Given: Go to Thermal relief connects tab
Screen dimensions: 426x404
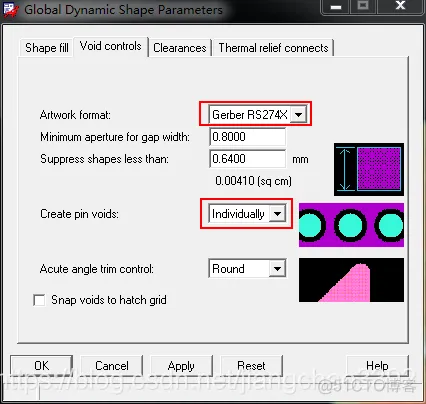Looking at the screenshot, I should [273, 48].
